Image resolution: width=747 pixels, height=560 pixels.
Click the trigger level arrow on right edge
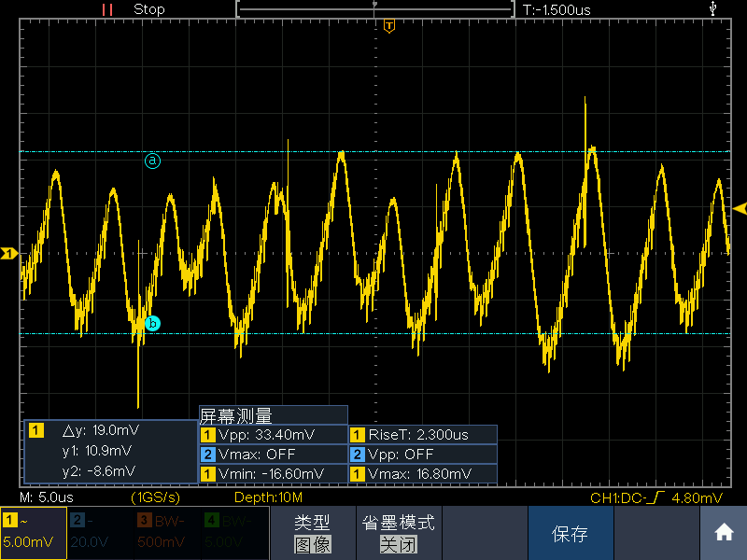740,208
